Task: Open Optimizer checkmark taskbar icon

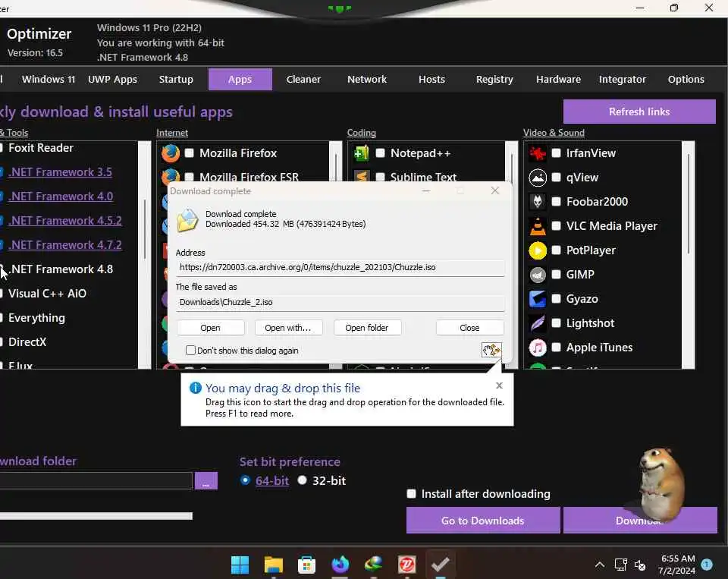Action: [x=440, y=565]
